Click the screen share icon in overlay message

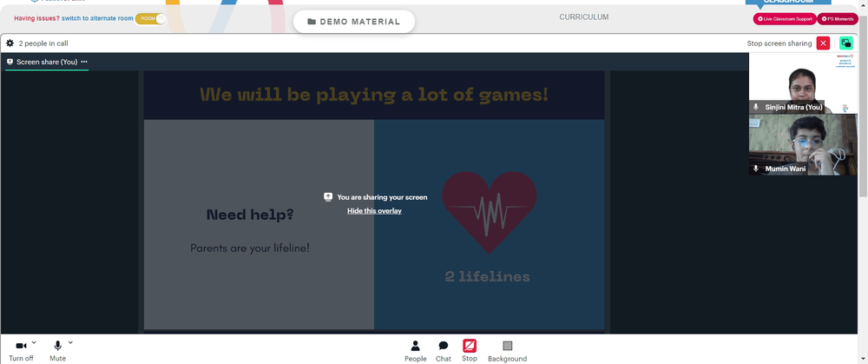pyautogui.click(x=328, y=196)
